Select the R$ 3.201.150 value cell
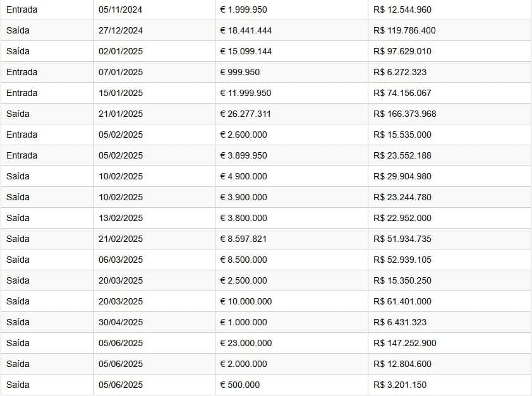The image size is (532, 396). coord(399,385)
